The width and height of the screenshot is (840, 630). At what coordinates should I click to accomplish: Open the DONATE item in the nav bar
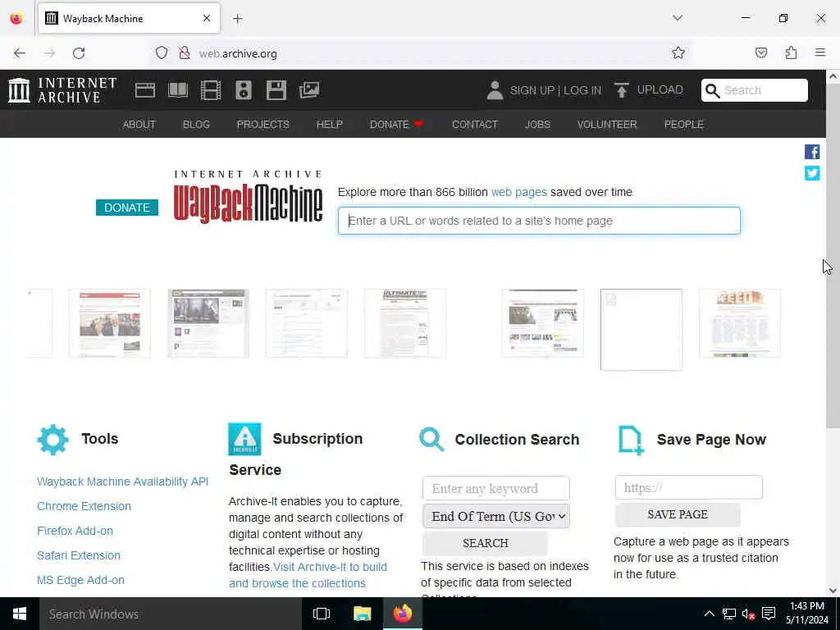[x=396, y=125]
